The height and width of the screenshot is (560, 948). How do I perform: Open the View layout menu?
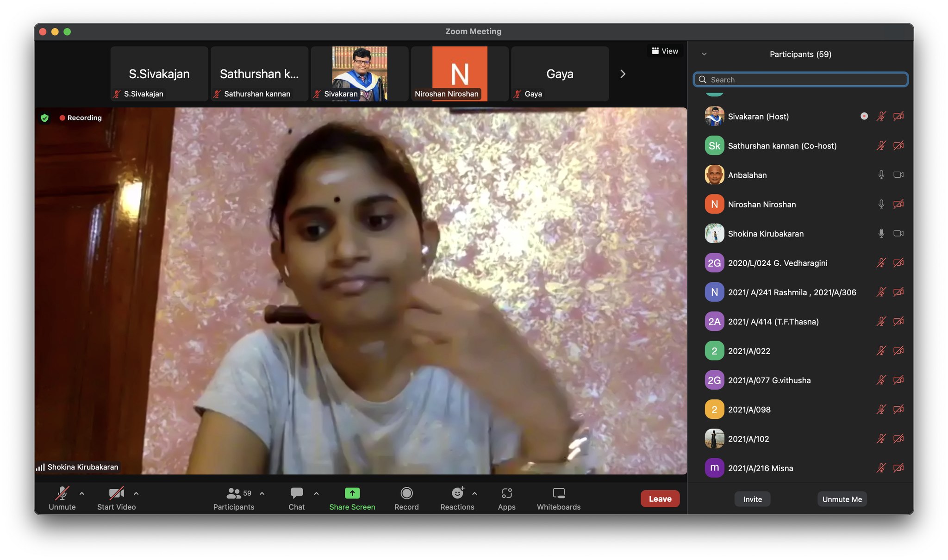coord(665,51)
